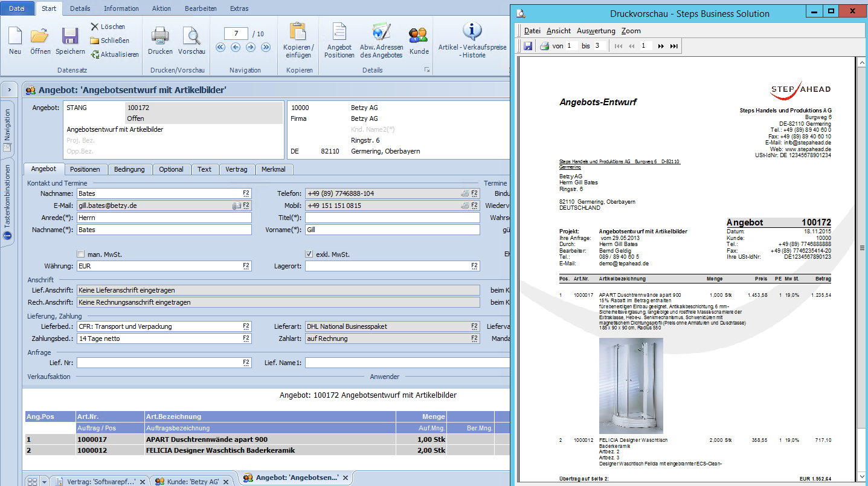This screenshot has height=486, width=868.
Task: Save the print preview document
Action: [x=528, y=46]
